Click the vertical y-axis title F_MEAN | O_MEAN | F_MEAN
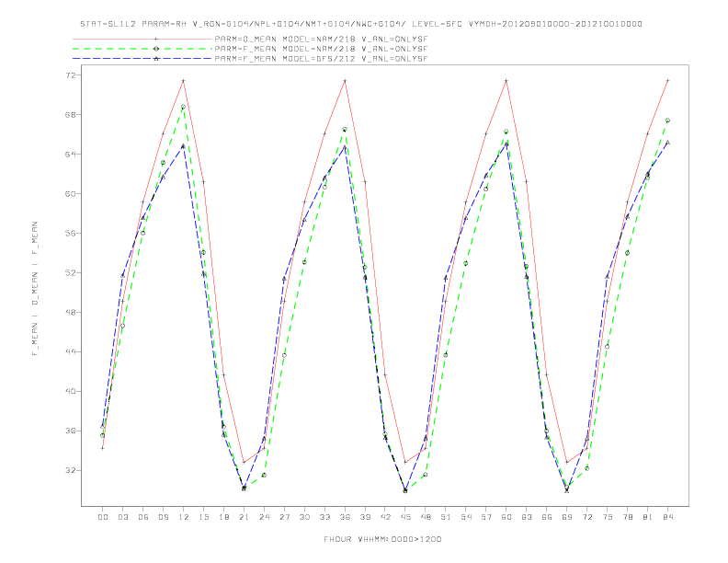Screen dimensions: 728x563 [x=35, y=289]
